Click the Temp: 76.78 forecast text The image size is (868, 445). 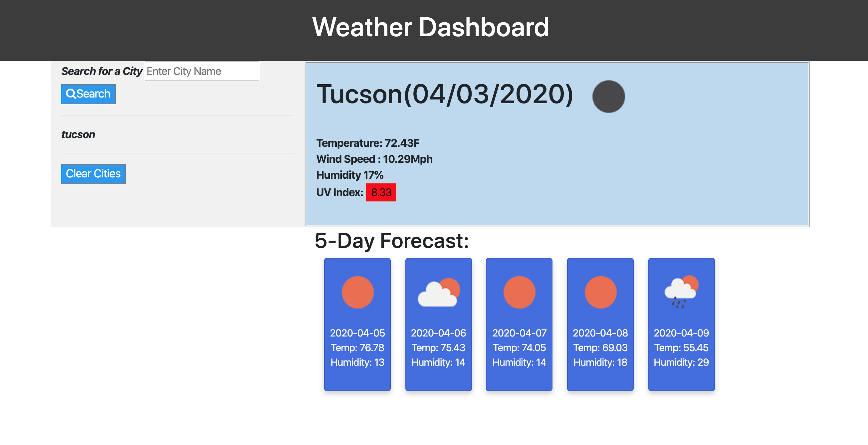357,347
